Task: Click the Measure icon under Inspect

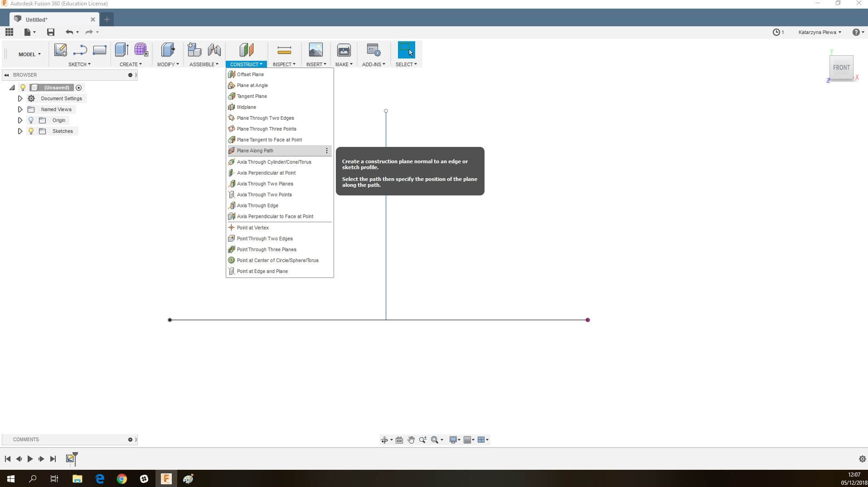Action: coord(284,50)
